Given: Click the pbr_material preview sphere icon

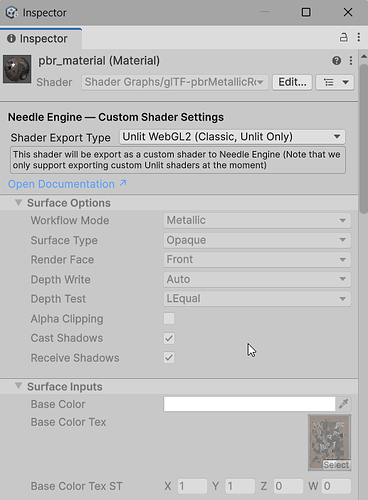Looking at the screenshot, I should [17, 69].
